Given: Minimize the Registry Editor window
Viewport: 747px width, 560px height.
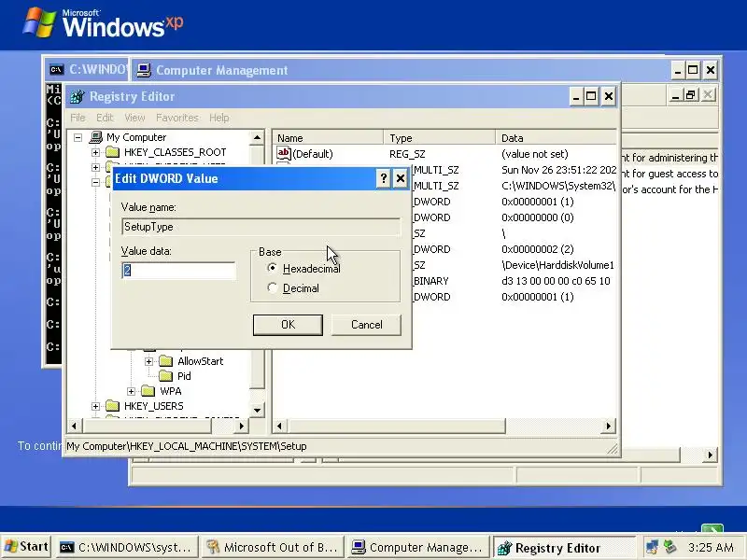Looking at the screenshot, I should tap(575, 97).
